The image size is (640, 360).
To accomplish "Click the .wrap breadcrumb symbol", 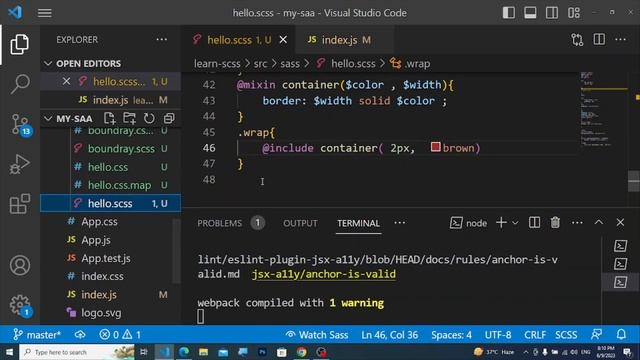I will coord(410,64).
